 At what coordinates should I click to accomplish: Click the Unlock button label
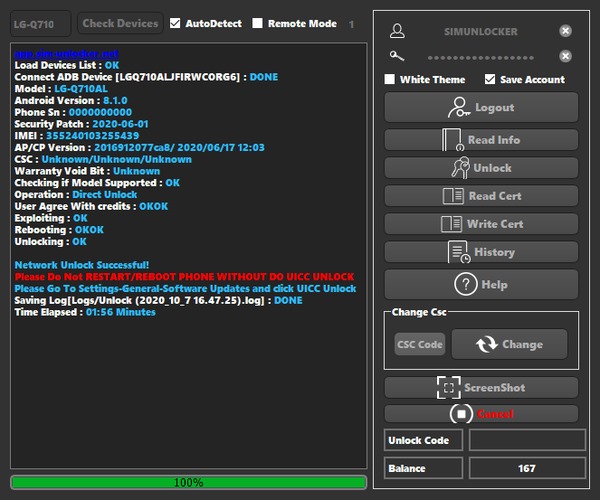click(x=492, y=168)
